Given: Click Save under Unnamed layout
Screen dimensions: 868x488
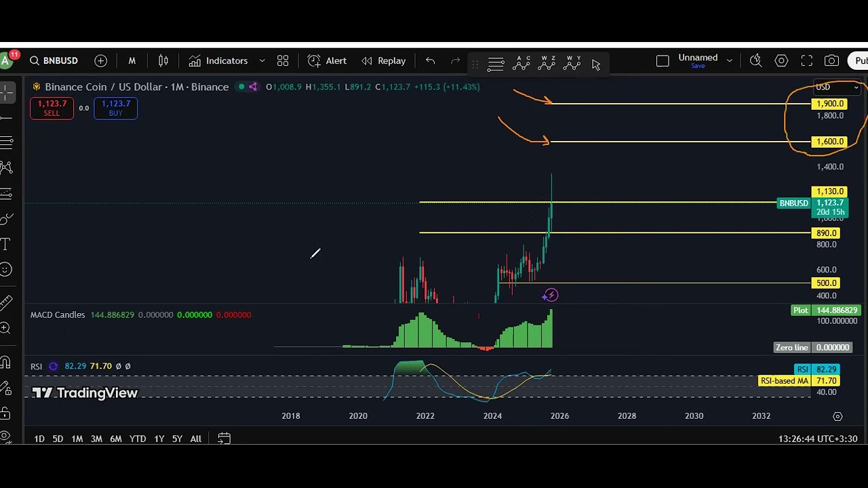Looking at the screenshot, I should pos(698,66).
